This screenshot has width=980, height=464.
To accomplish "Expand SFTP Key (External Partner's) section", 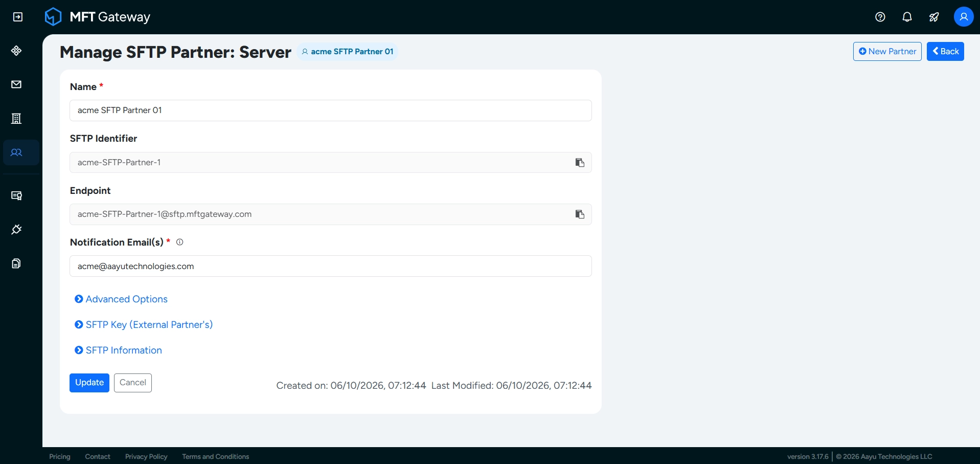I will 144,325.
